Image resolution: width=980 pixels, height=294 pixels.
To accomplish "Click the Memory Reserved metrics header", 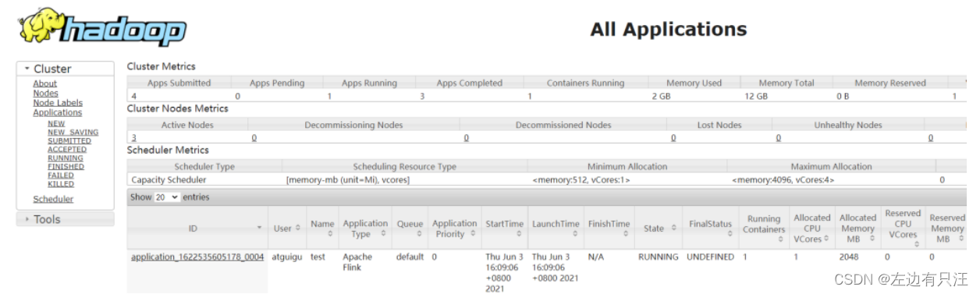I will click(890, 83).
